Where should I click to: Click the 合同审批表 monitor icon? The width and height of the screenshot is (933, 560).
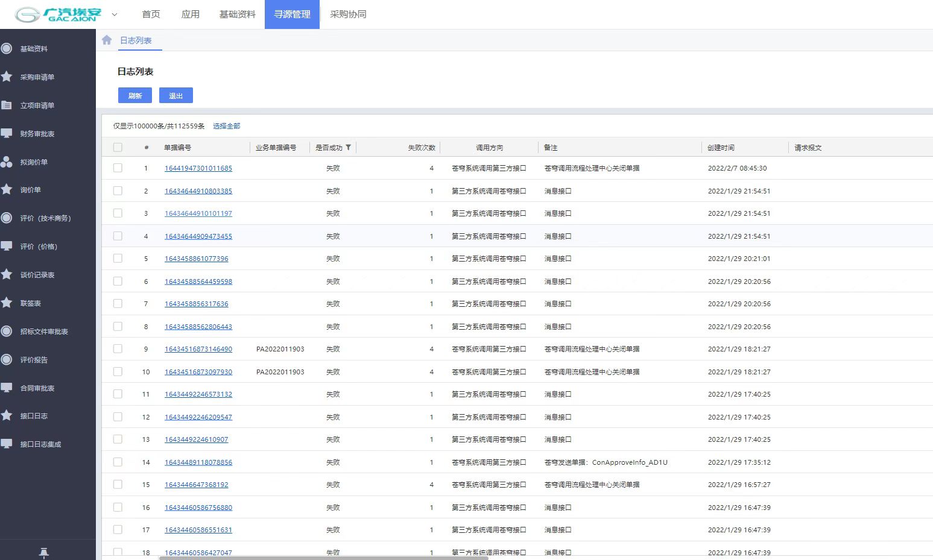coord(7,388)
